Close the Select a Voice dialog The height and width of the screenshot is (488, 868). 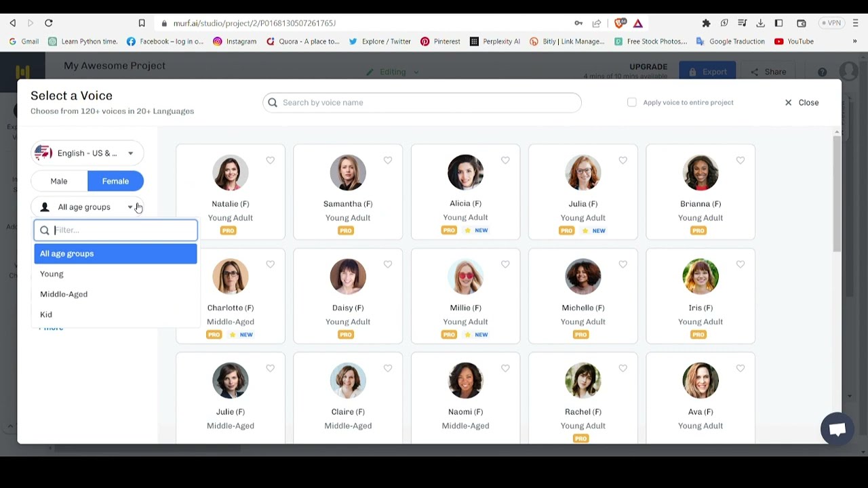click(802, 102)
